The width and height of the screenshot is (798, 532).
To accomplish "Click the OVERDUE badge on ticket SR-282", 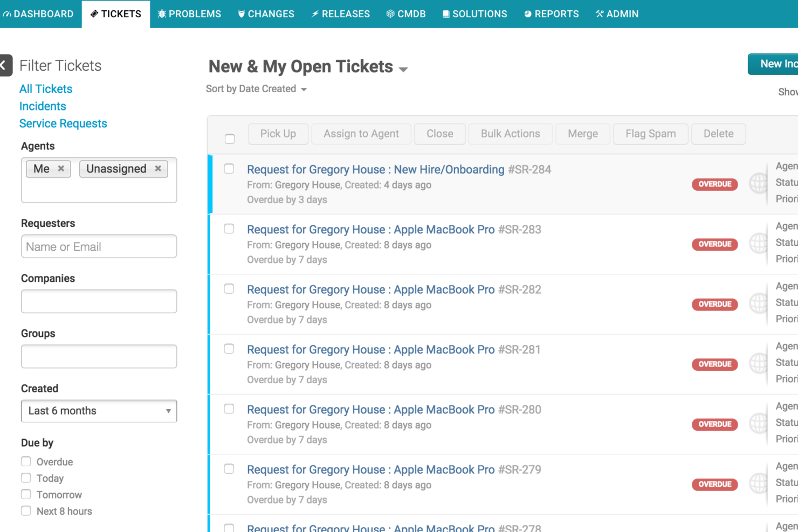I will click(714, 304).
